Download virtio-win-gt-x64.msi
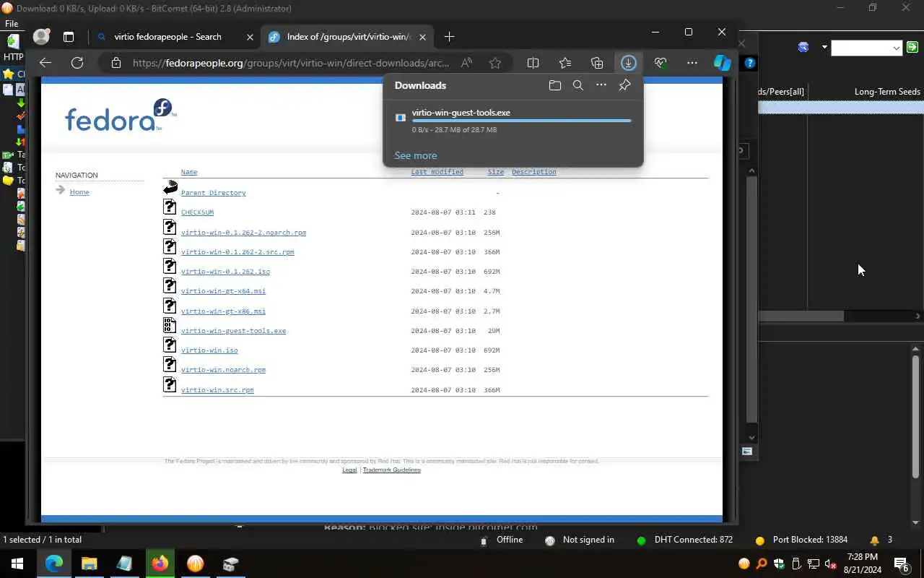 point(223,291)
